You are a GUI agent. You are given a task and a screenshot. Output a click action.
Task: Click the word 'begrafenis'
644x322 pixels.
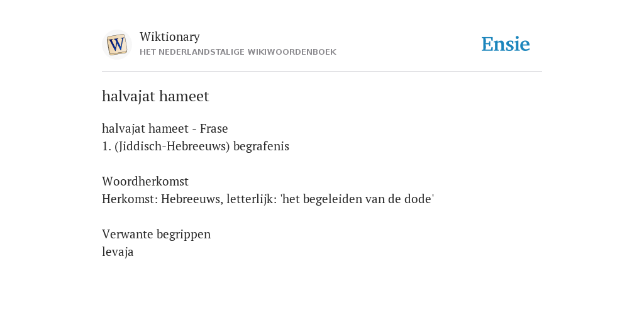tap(261, 147)
